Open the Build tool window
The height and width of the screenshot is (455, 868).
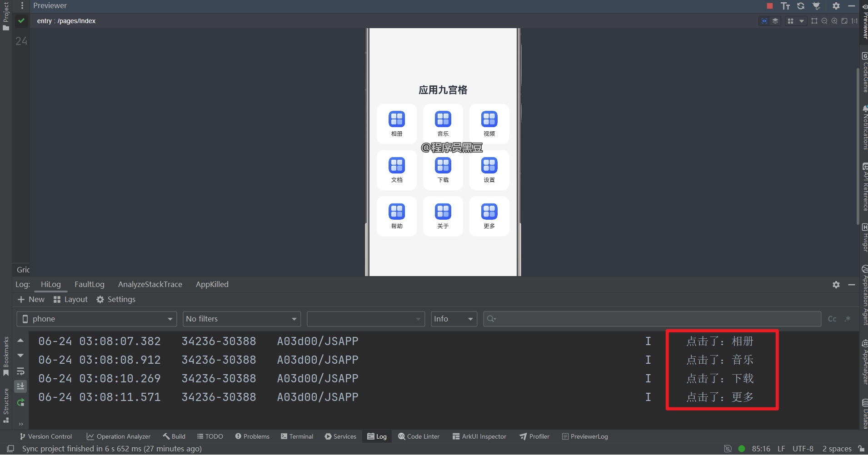174,436
